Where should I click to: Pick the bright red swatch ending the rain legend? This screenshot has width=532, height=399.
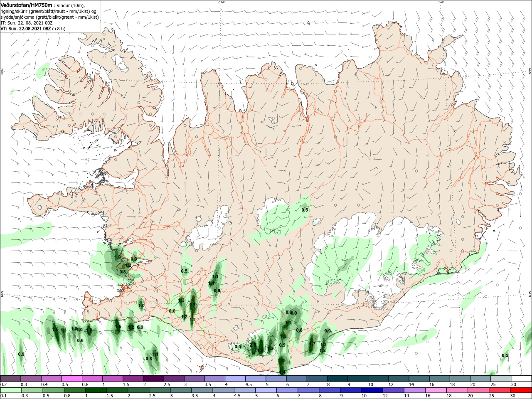point(521,390)
